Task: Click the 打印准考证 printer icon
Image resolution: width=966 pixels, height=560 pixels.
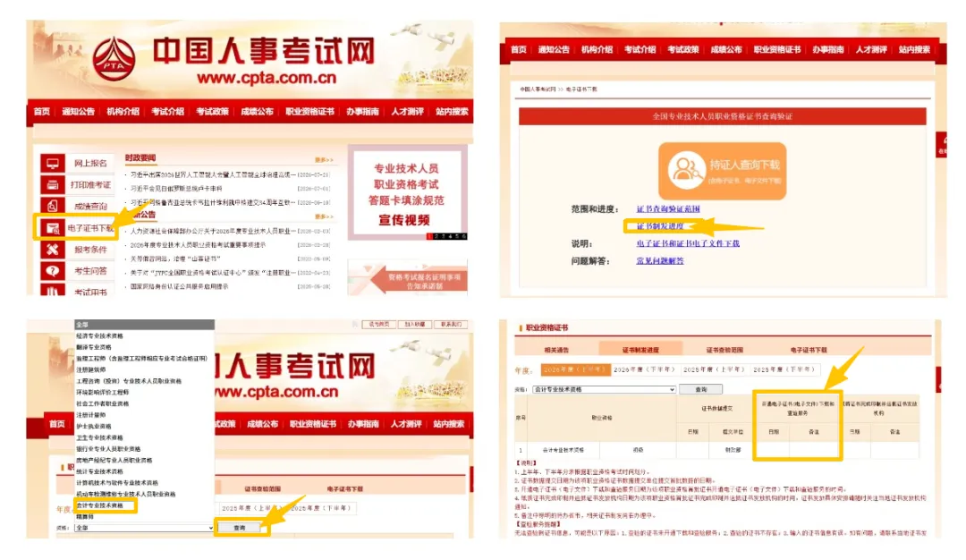Action: click(53, 185)
